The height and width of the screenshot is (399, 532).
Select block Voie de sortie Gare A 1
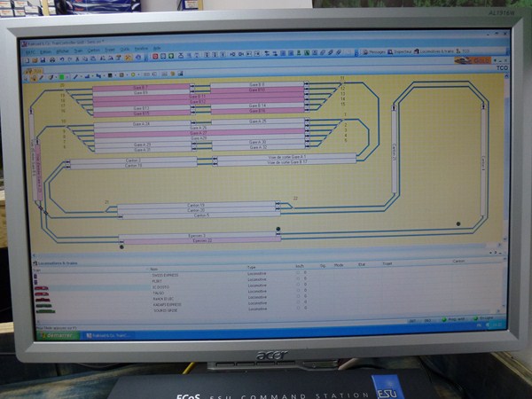[286, 157]
